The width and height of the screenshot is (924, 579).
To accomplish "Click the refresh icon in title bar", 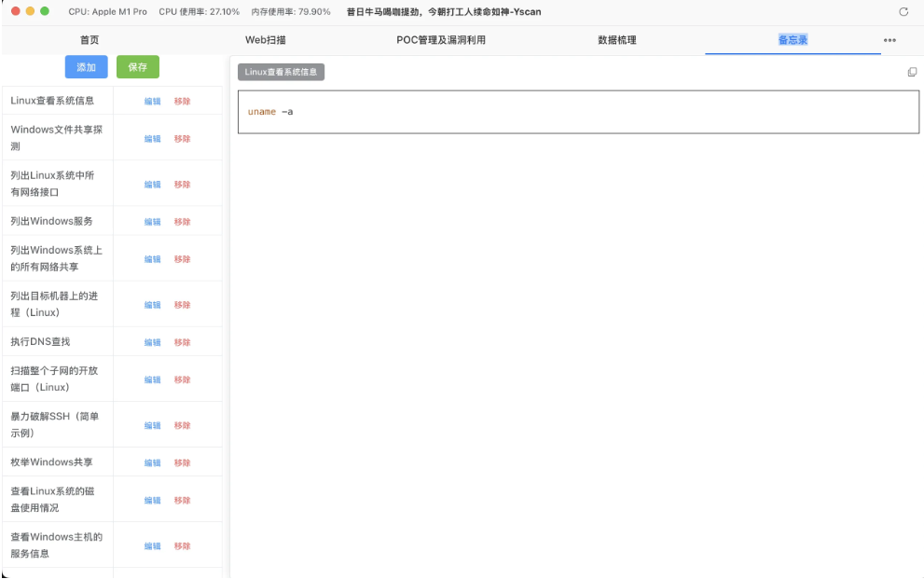I will [x=903, y=12].
